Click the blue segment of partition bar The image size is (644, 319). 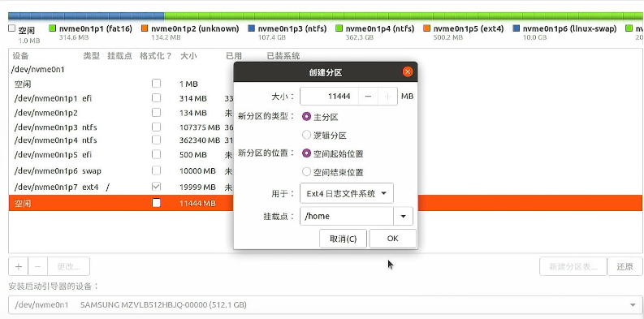(x=86, y=16)
